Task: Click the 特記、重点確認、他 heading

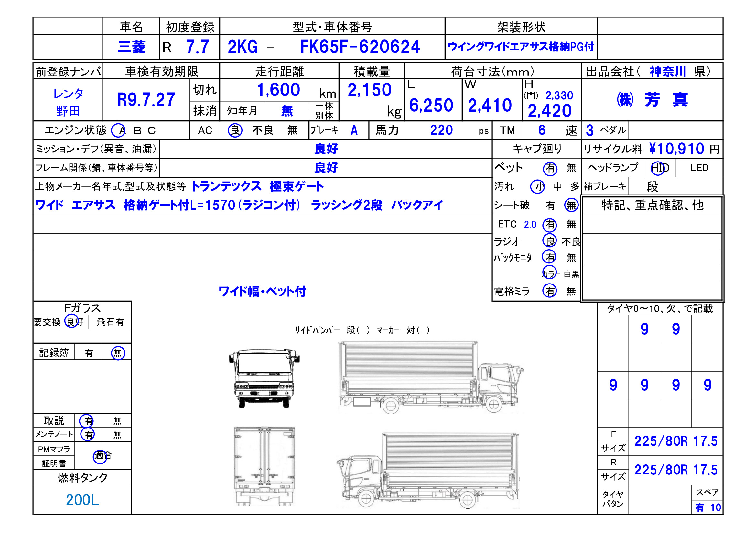Action: click(652, 206)
